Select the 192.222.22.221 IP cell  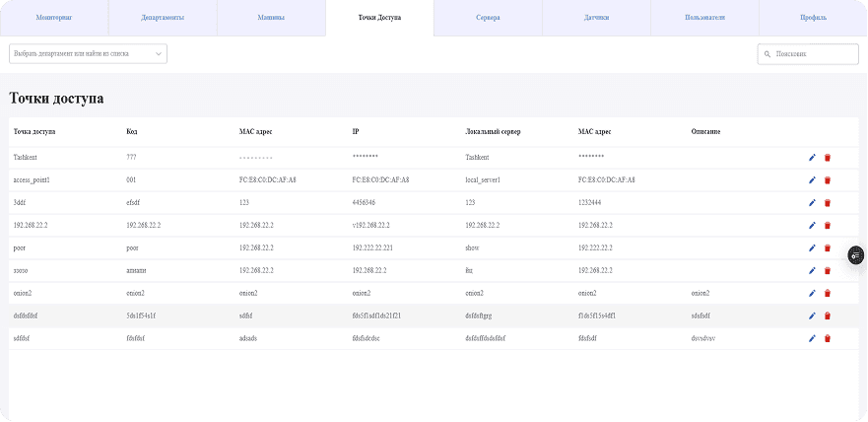click(372, 248)
